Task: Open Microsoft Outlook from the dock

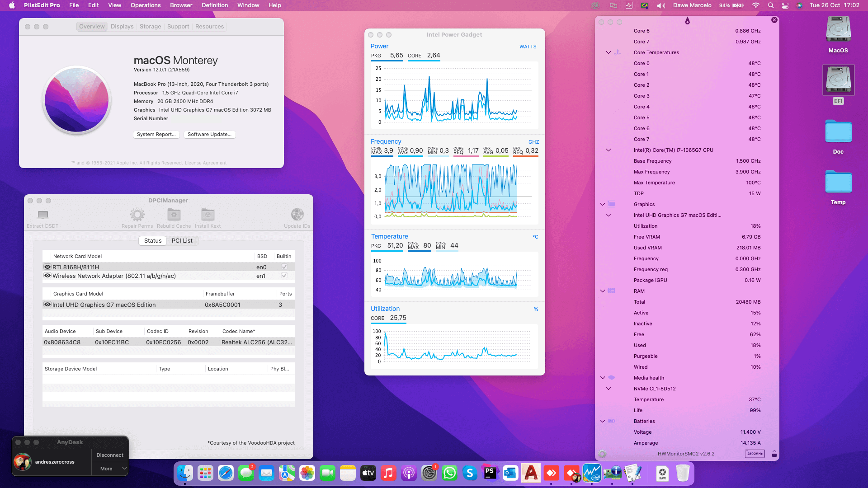Action: (x=510, y=473)
